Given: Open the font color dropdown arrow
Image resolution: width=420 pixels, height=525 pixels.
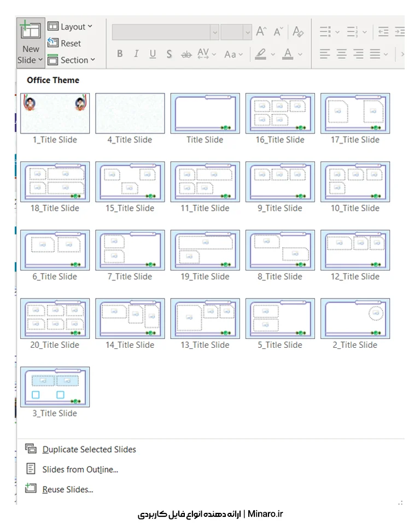Looking at the screenshot, I should pos(300,54).
